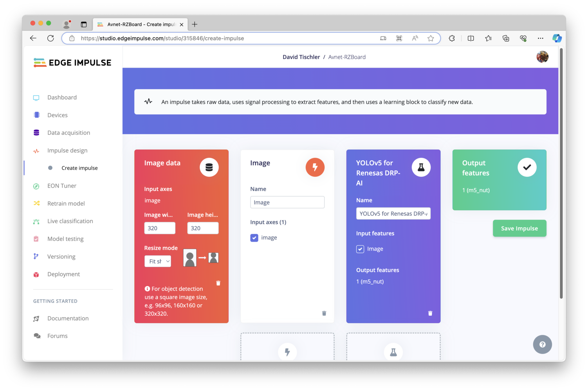Viewport: 588px width, 391px height.
Task: Add a processing block placeholder
Action: pyautogui.click(x=287, y=347)
